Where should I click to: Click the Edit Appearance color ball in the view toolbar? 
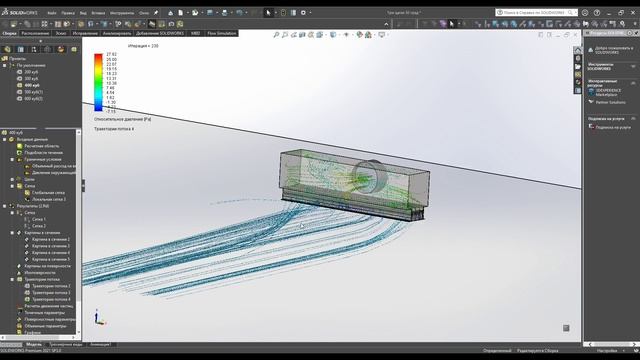click(359, 35)
